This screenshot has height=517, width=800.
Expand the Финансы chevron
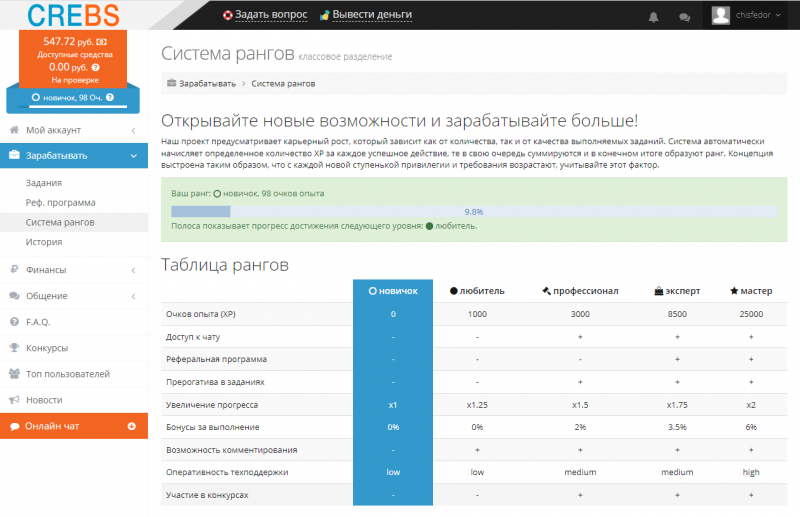tap(133, 270)
